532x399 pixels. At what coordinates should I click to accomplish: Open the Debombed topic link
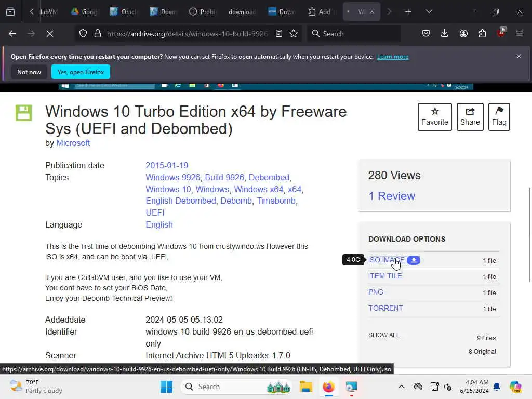pos(269,178)
